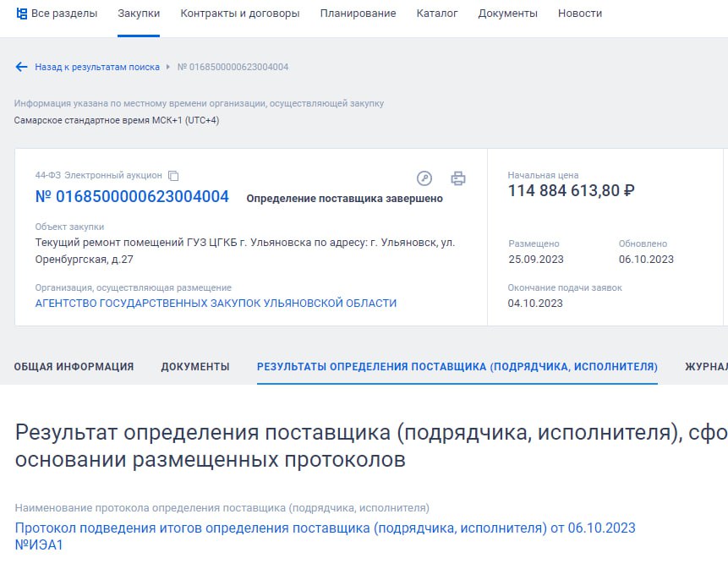
Task: Go to Контракты и договоры section
Action: [x=240, y=14]
